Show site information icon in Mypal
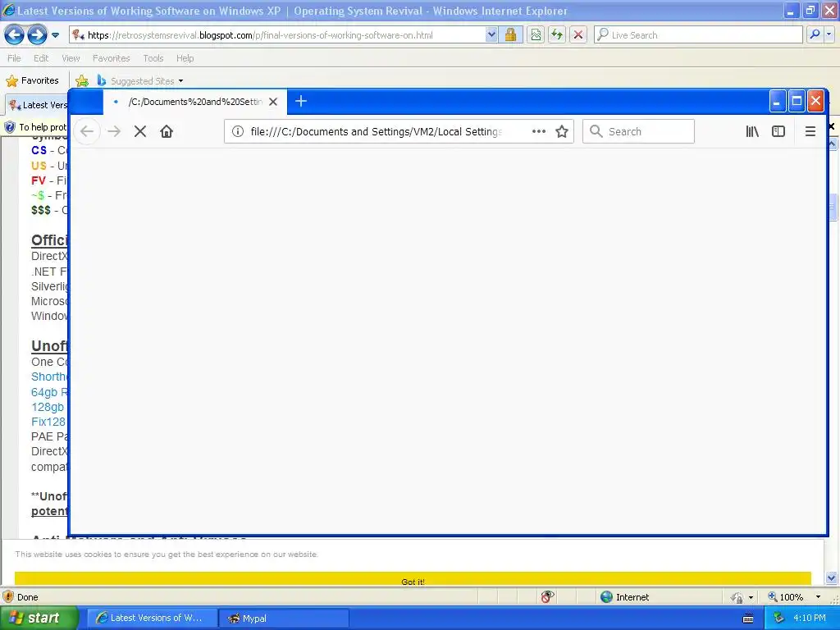 pos(237,131)
